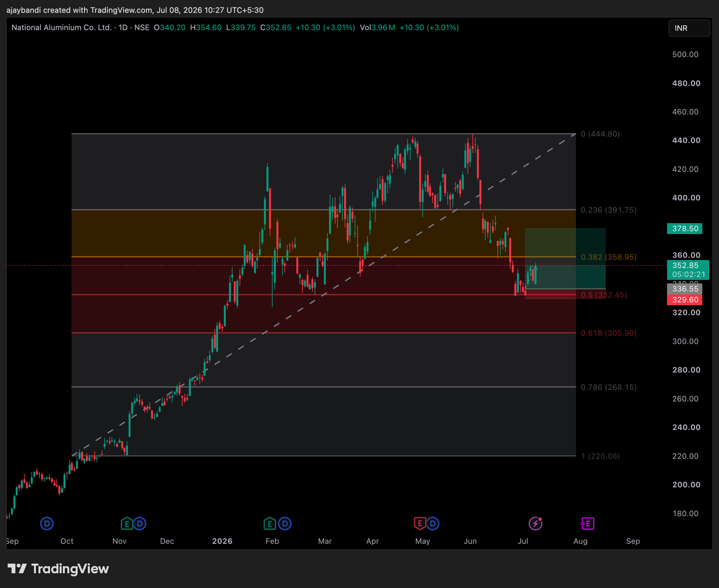Open the purple upcoming earnings marker at Aug
Screen dimensions: 719x588
[587, 524]
